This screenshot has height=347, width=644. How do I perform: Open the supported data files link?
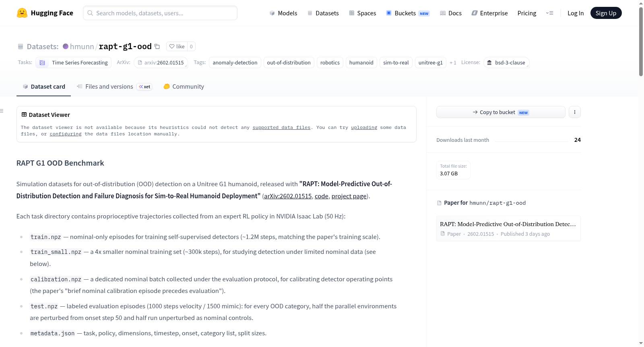coord(281,127)
